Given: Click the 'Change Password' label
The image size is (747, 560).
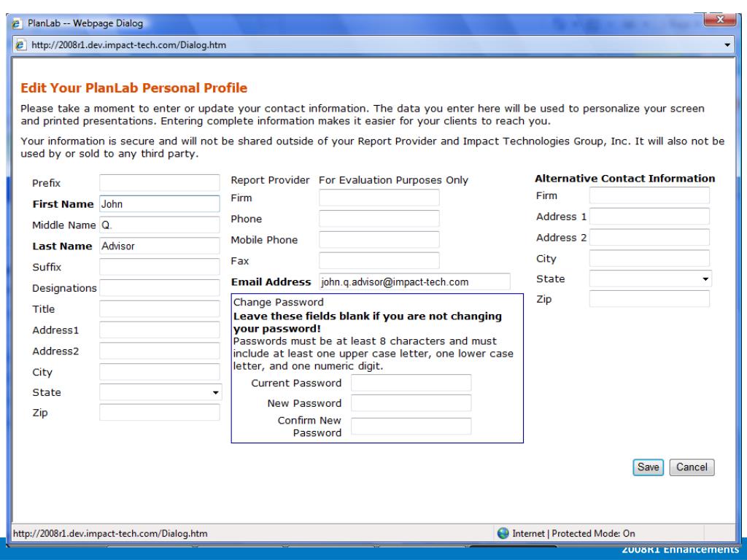Looking at the screenshot, I should [x=278, y=302].
